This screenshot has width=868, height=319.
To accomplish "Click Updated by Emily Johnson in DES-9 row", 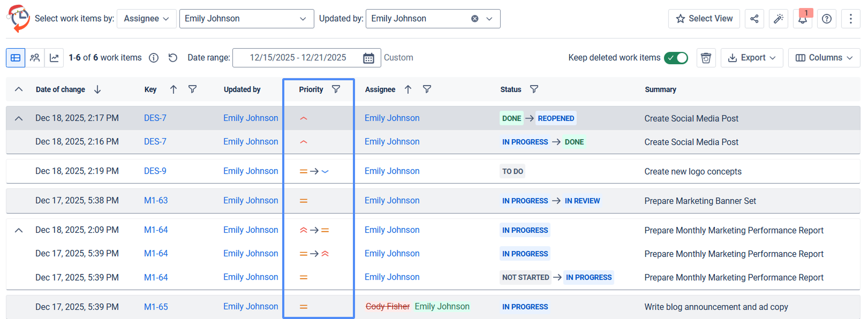I will tap(251, 171).
